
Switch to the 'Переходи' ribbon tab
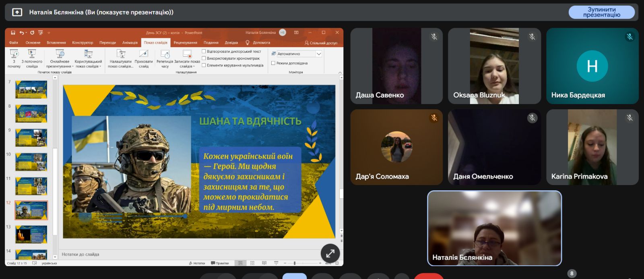(107, 43)
